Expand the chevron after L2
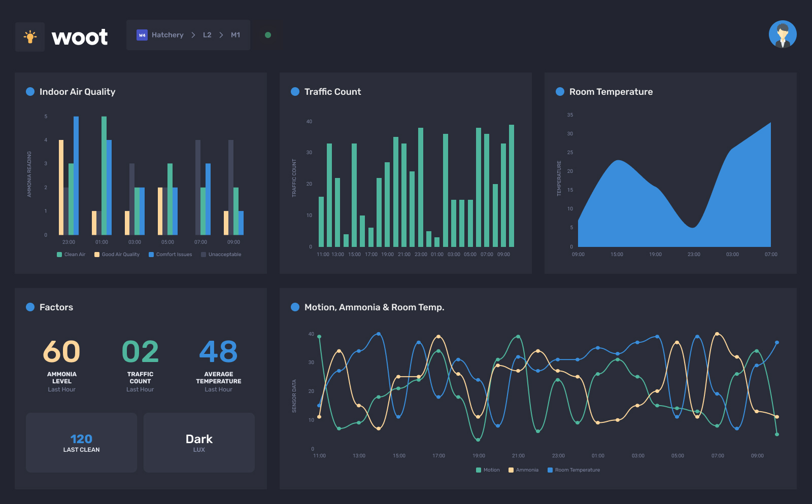812x504 pixels. (221, 35)
